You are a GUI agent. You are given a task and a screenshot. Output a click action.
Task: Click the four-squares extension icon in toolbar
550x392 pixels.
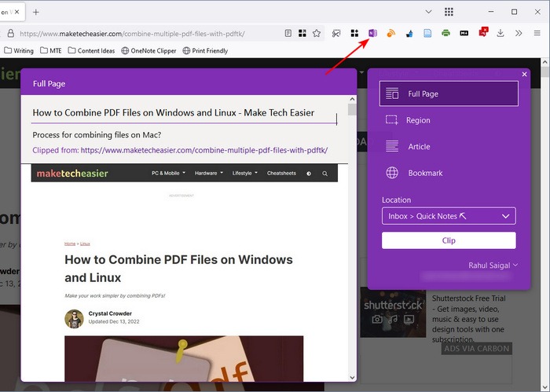pos(354,33)
